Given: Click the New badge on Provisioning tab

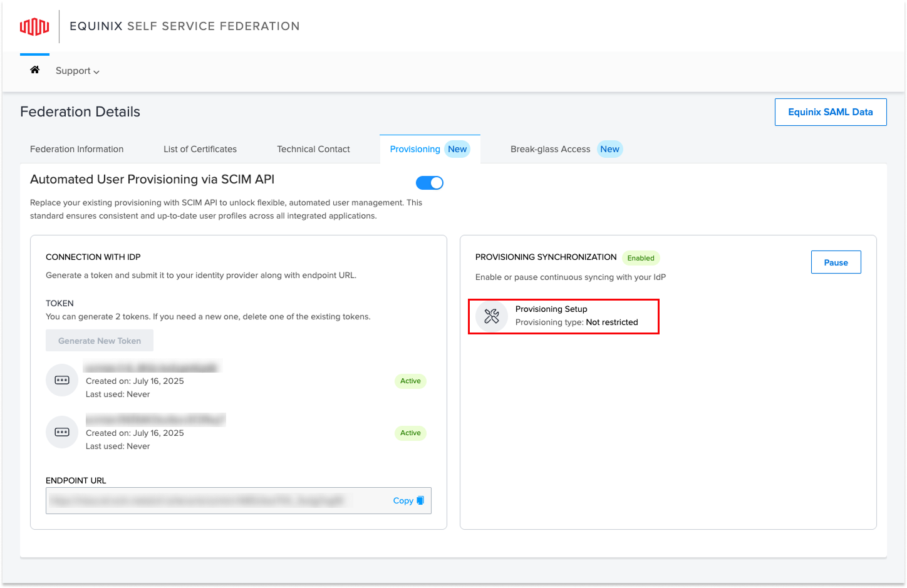Looking at the screenshot, I should click(x=457, y=149).
